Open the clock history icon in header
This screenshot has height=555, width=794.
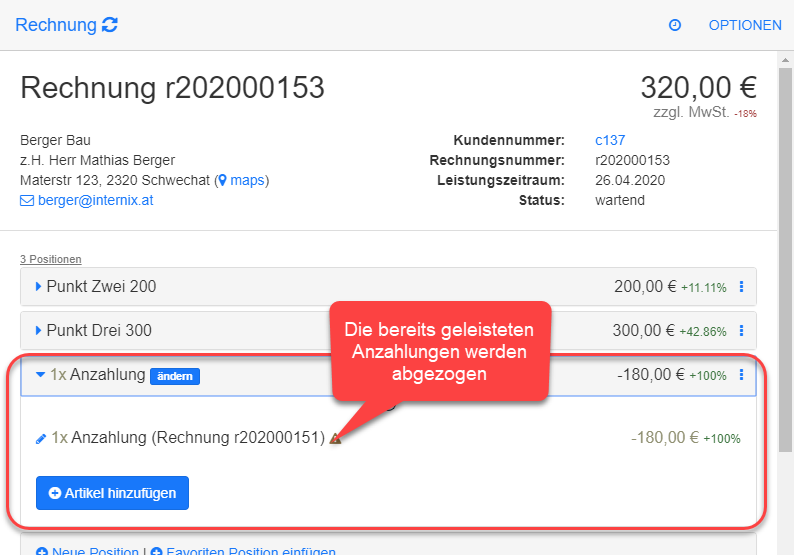coord(674,25)
